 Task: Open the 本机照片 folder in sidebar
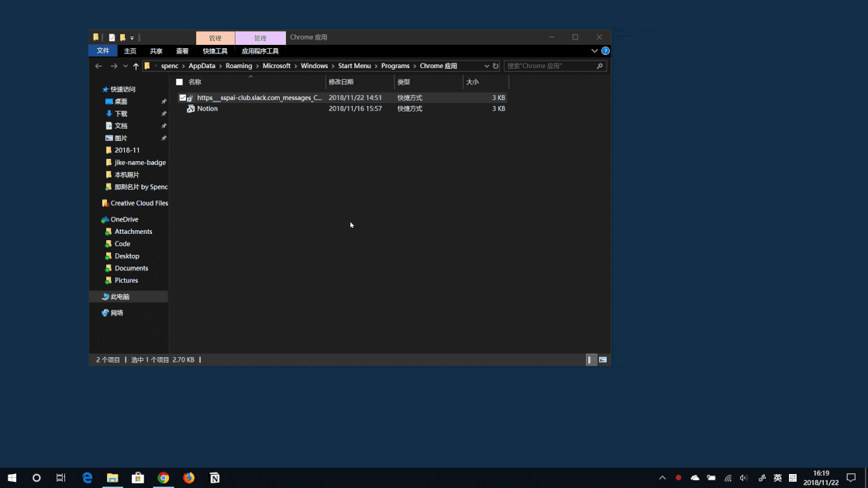point(127,174)
